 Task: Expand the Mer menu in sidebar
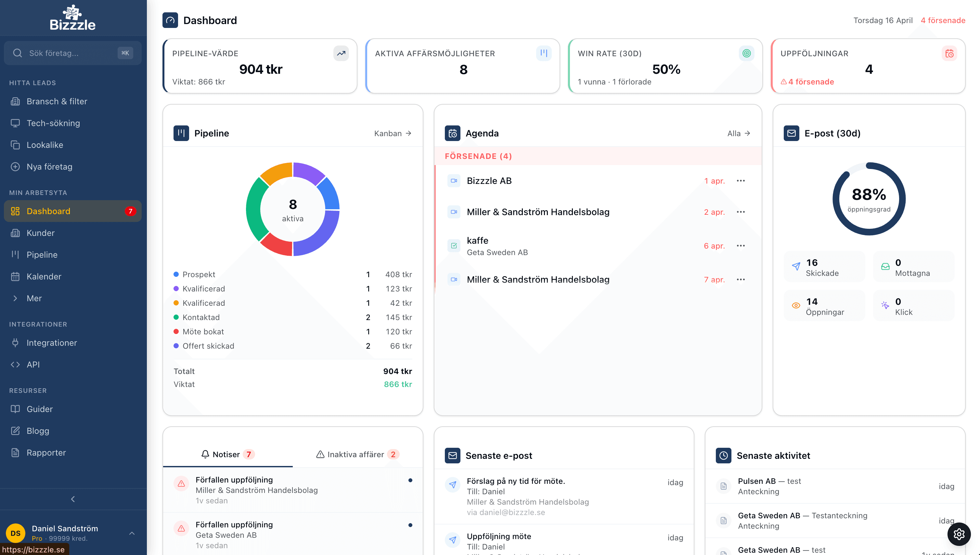pos(34,298)
